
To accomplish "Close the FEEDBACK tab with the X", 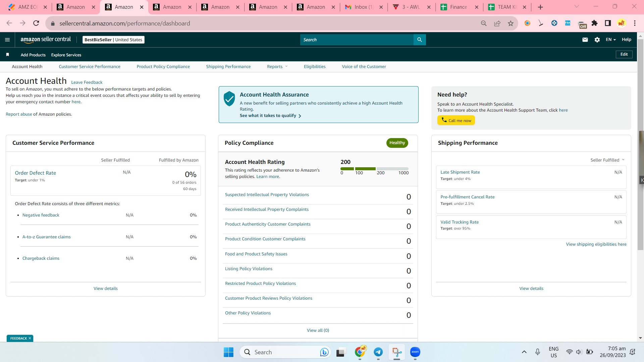I will (x=30, y=338).
